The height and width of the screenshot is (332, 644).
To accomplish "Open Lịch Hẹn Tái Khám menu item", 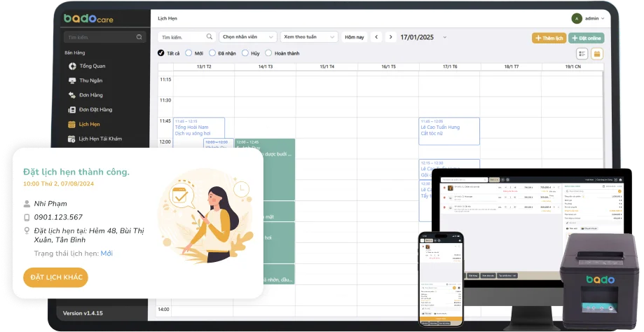I will click(x=100, y=139).
